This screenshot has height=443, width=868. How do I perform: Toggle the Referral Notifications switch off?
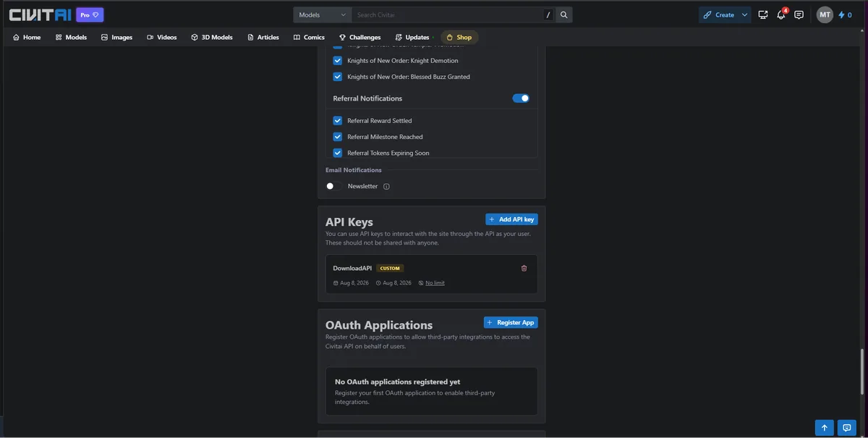point(521,98)
